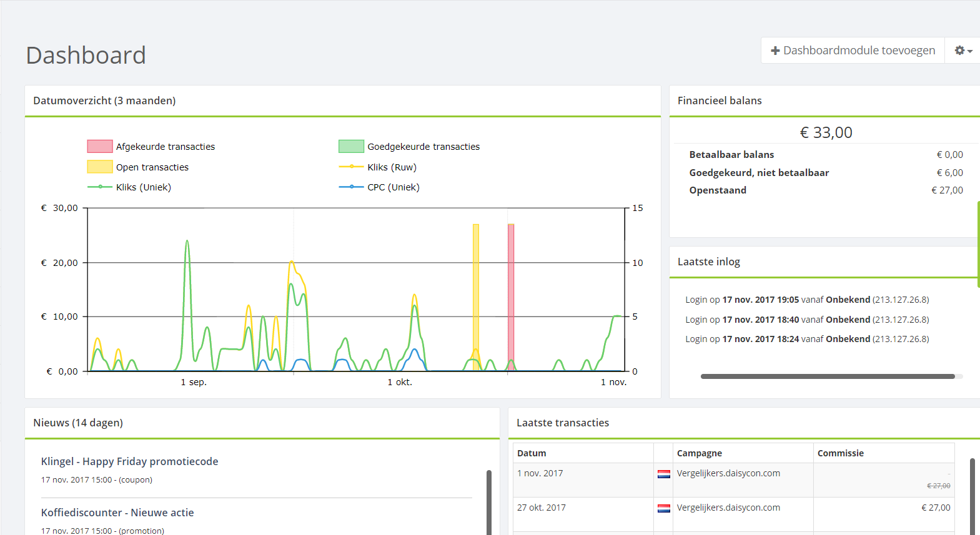The image size is (980, 535).
Task: Toggle Open transacties legend swatch
Action: pyautogui.click(x=100, y=167)
